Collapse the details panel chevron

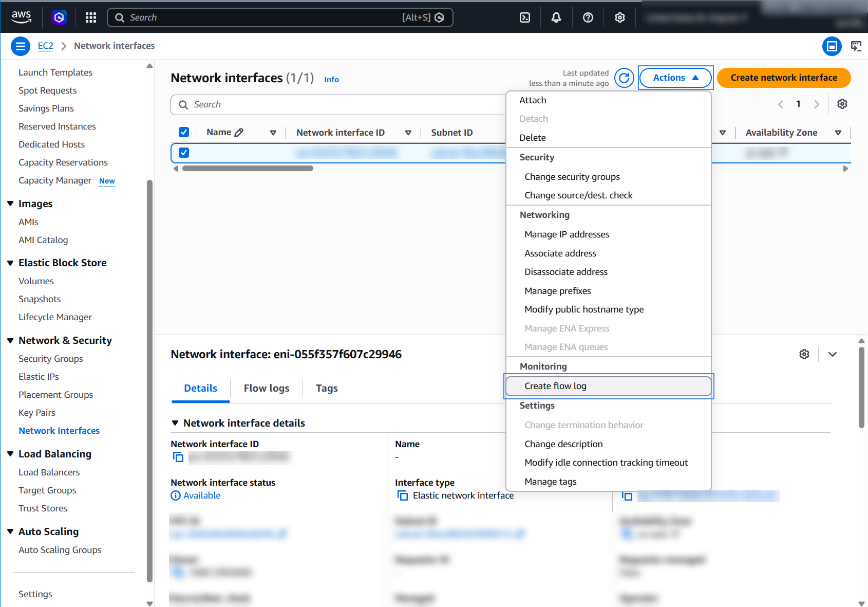pyautogui.click(x=833, y=354)
